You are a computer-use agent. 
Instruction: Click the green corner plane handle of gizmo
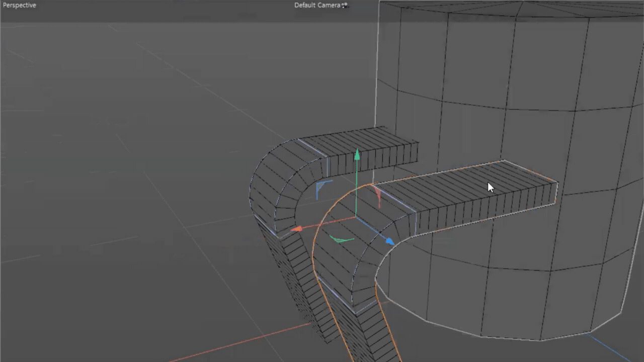pos(341,239)
